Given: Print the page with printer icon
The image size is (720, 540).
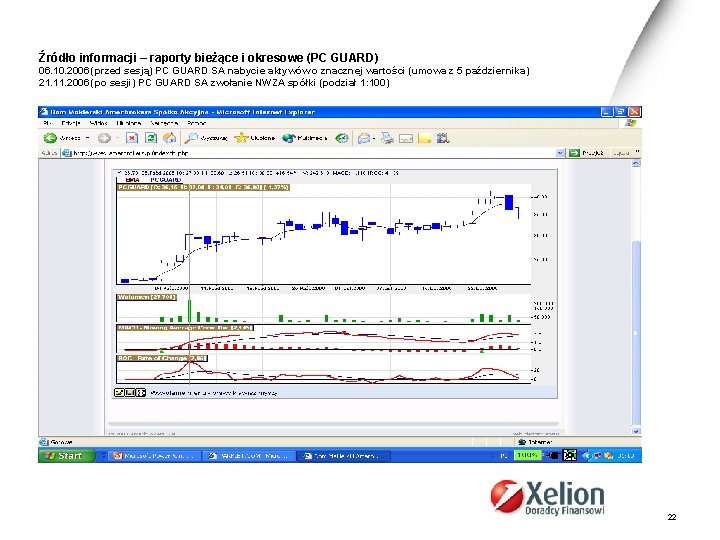Looking at the screenshot, I should (x=387, y=138).
